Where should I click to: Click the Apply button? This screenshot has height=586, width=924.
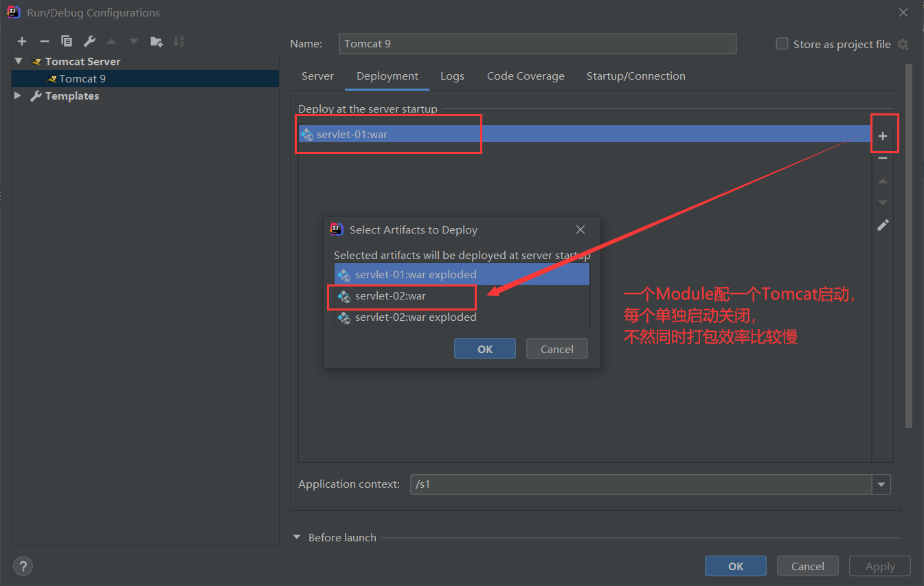[880, 566]
